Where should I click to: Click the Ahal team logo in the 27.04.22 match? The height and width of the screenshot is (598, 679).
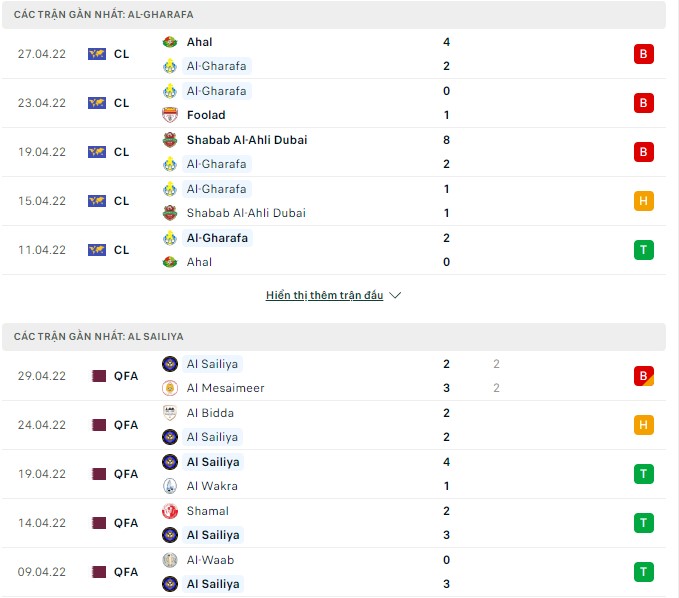(170, 42)
